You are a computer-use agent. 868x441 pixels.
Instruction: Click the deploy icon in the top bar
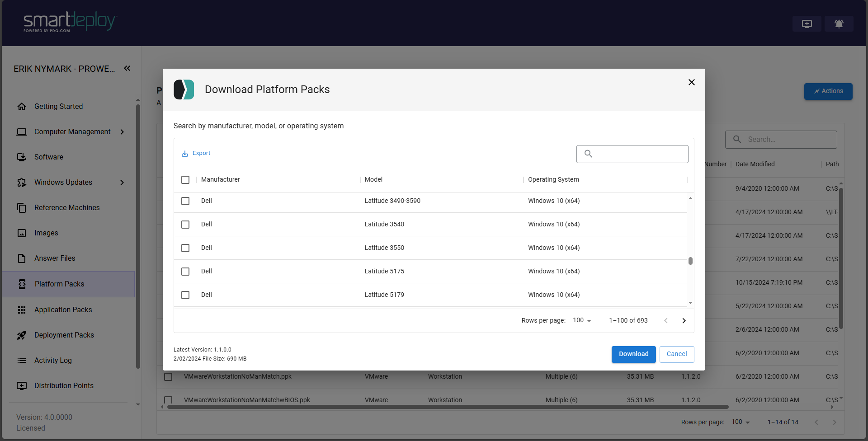tap(807, 23)
